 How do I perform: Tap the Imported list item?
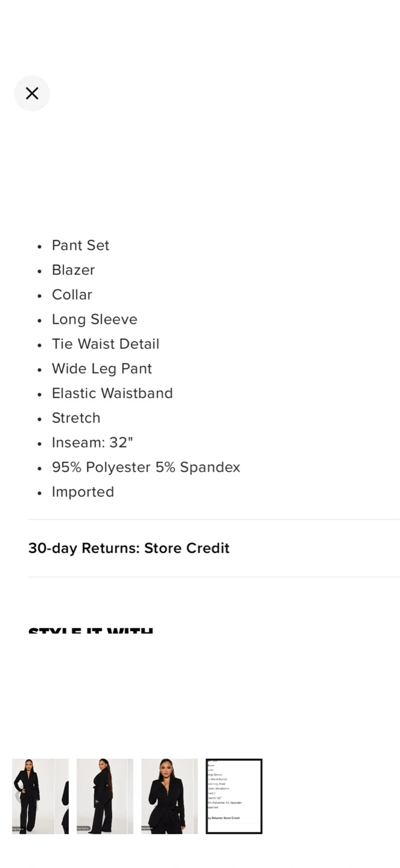(83, 492)
